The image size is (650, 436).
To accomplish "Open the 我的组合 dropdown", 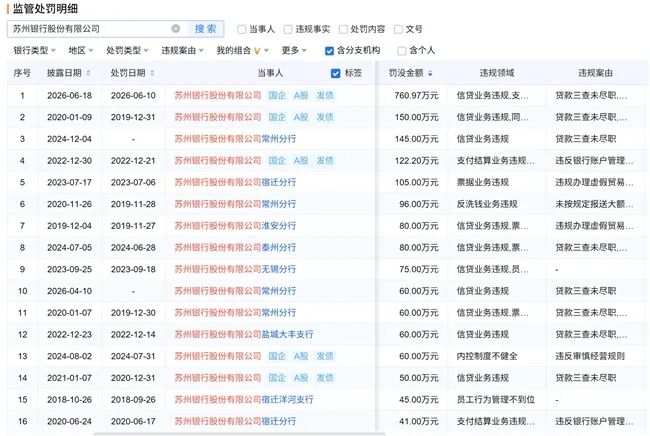I will click(243, 51).
